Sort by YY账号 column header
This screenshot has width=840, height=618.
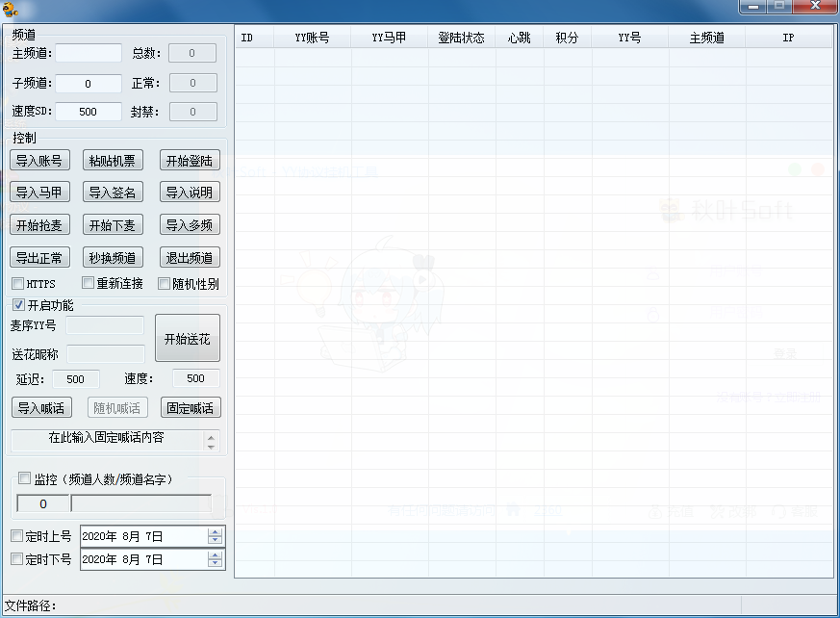(313, 38)
